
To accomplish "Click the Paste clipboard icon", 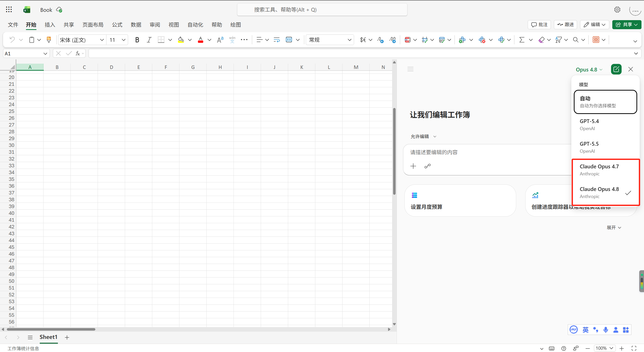I will (x=31, y=40).
